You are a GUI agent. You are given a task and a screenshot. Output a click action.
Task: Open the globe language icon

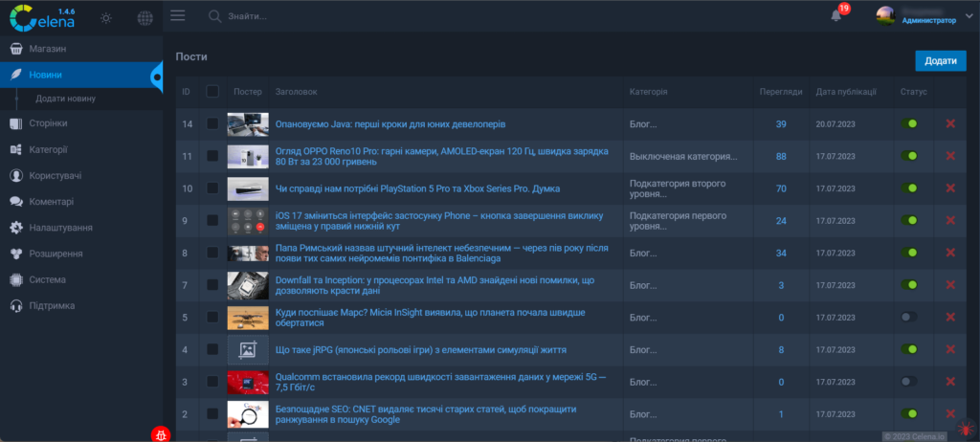pyautogui.click(x=145, y=17)
